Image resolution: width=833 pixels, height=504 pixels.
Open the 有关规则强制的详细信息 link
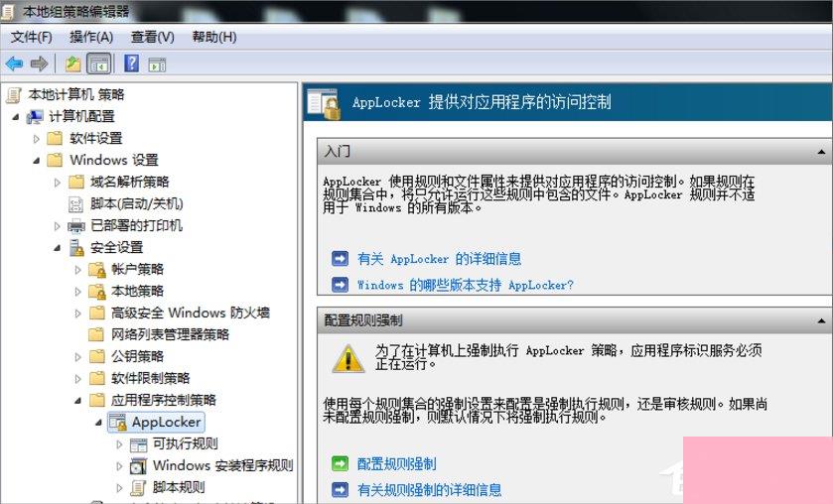(429, 490)
